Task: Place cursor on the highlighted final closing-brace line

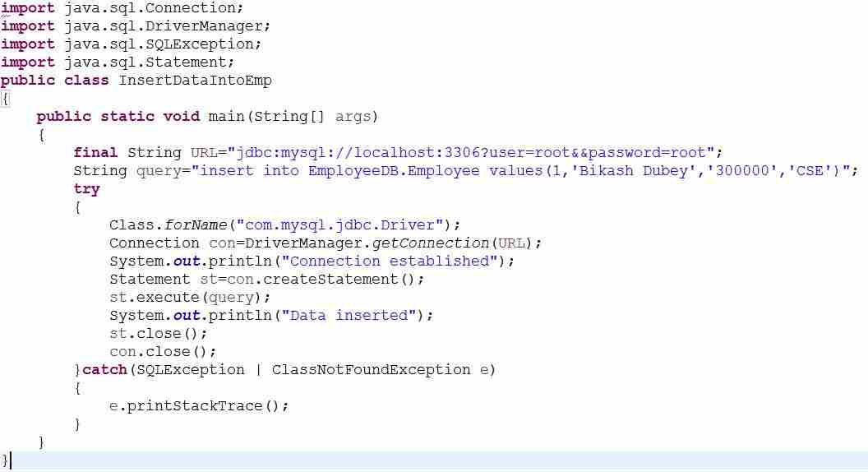Action: 434,461
